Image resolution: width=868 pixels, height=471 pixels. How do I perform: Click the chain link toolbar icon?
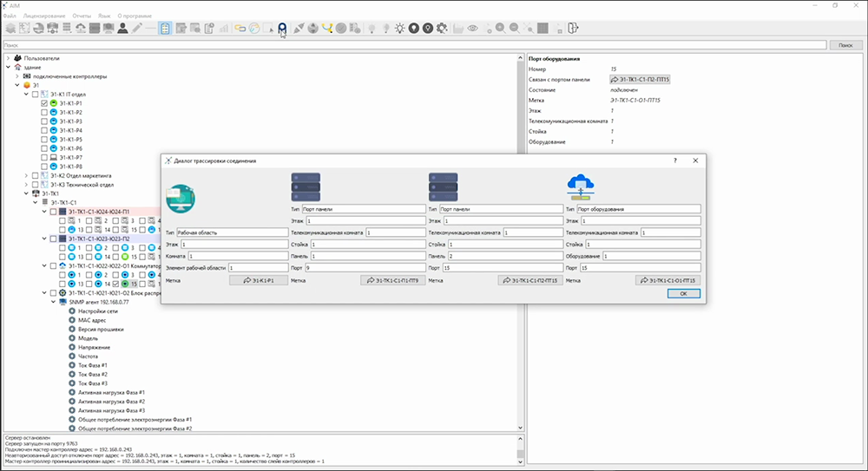(240, 28)
